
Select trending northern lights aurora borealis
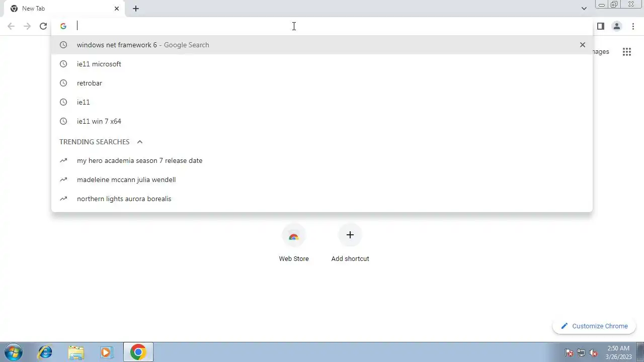pyautogui.click(x=322, y=199)
